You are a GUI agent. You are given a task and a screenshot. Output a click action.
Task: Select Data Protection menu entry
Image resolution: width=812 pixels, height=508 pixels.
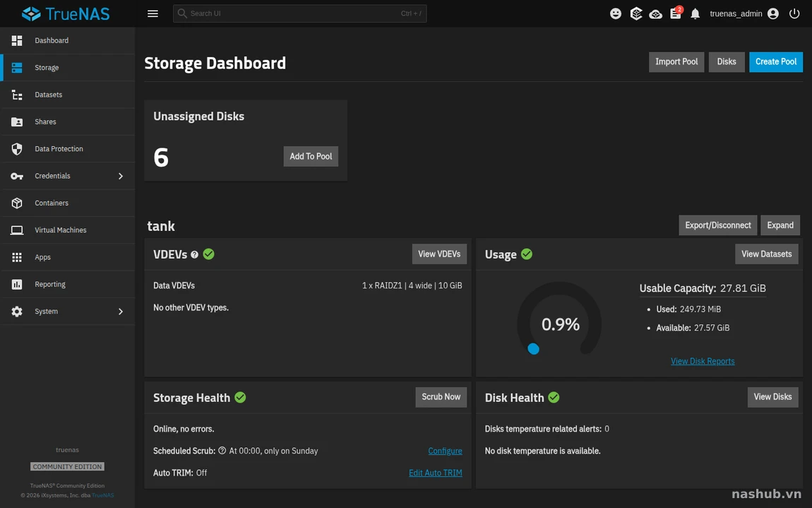click(x=68, y=149)
